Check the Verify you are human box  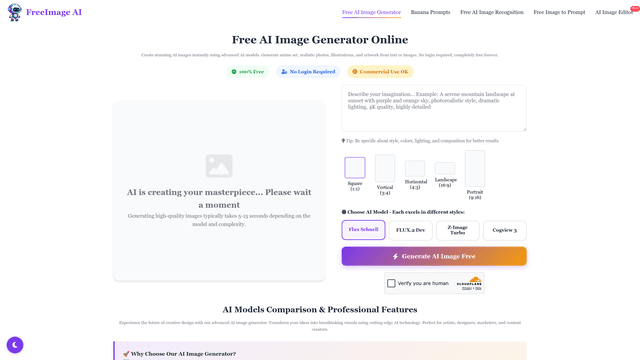[391, 283]
